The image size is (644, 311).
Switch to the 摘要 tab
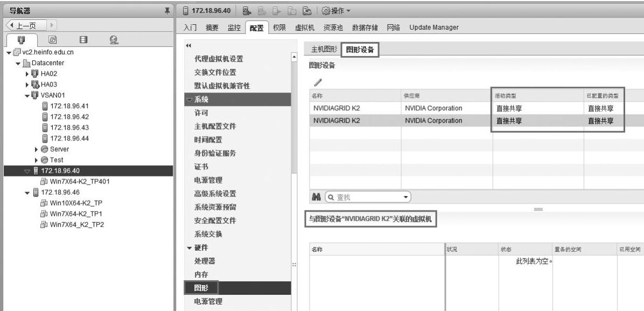[x=212, y=27]
